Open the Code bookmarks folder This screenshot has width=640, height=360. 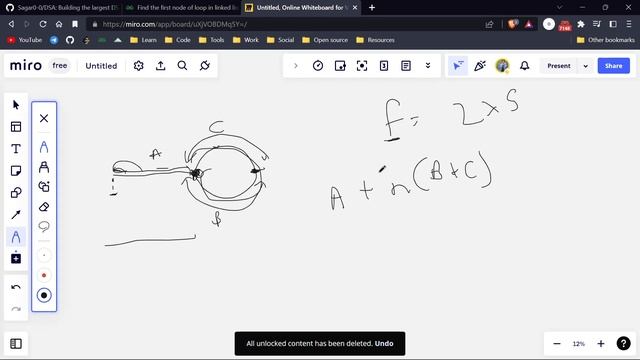point(178,40)
